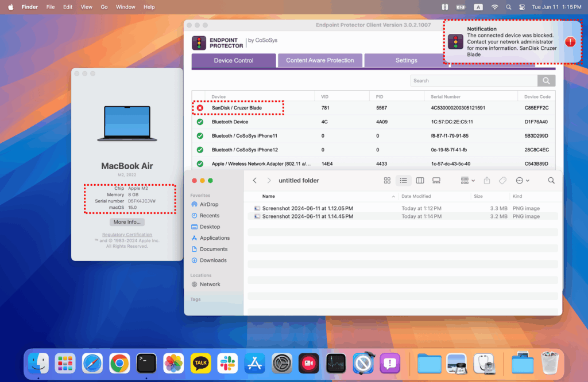Open the Finder menu bar item
This screenshot has width=588, height=382.
point(30,7)
